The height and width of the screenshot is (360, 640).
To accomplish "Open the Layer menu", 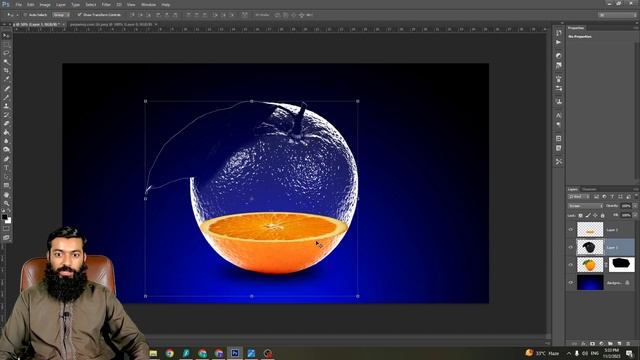I will click(x=60, y=4).
